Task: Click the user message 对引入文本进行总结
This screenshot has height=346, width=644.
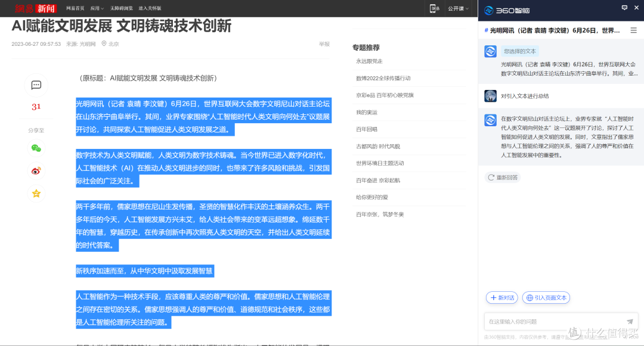Action: [525, 96]
